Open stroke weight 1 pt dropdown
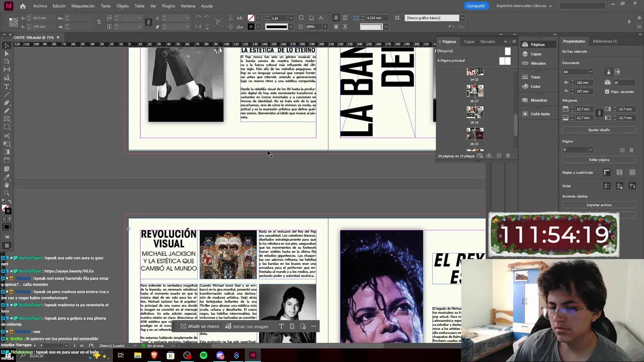 (x=291, y=18)
